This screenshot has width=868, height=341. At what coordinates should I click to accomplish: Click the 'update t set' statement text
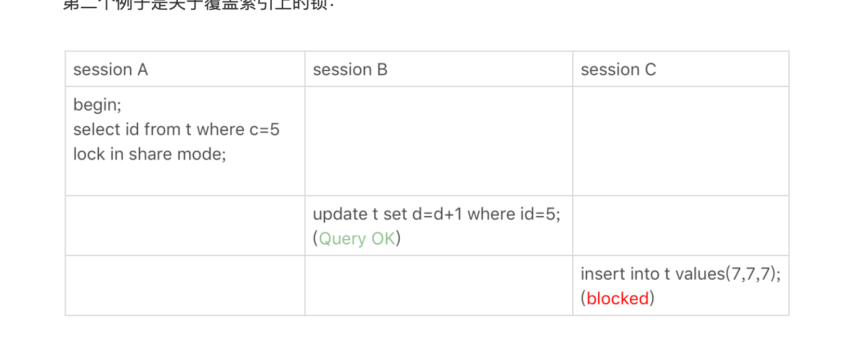pos(437,214)
